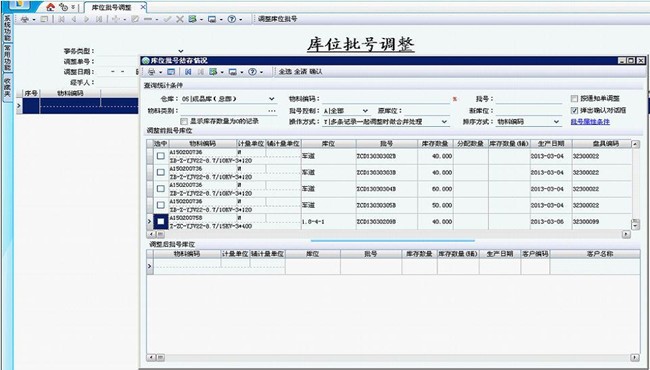The image size is (650, 370).
Task: Click 生产日期 column header in upper grid
Action: tap(551, 144)
